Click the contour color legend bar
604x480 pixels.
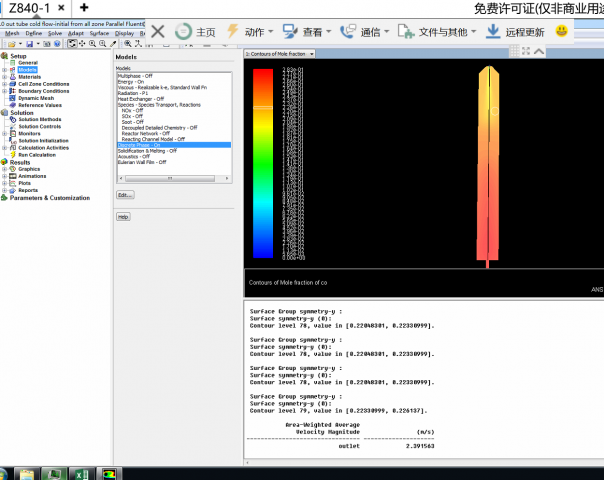262,162
